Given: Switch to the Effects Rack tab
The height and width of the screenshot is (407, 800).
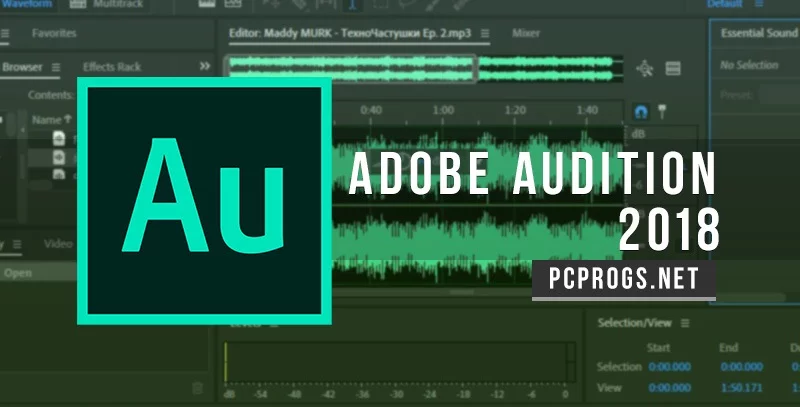Looking at the screenshot, I should coord(112,67).
